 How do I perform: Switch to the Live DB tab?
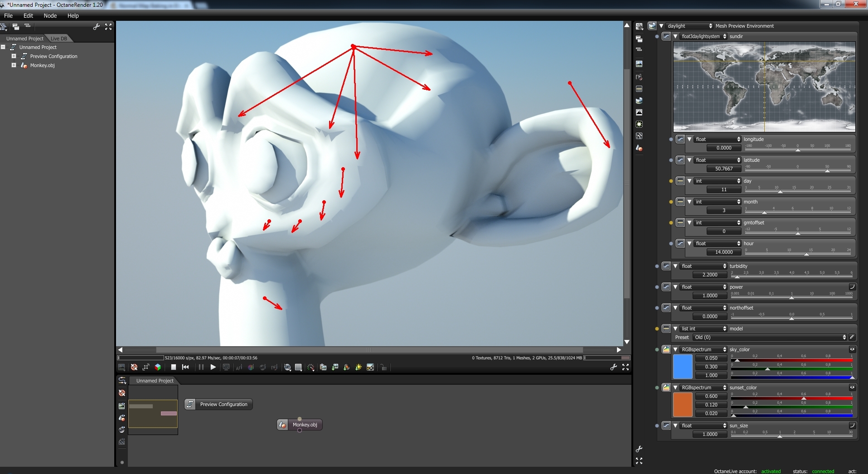point(58,39)
